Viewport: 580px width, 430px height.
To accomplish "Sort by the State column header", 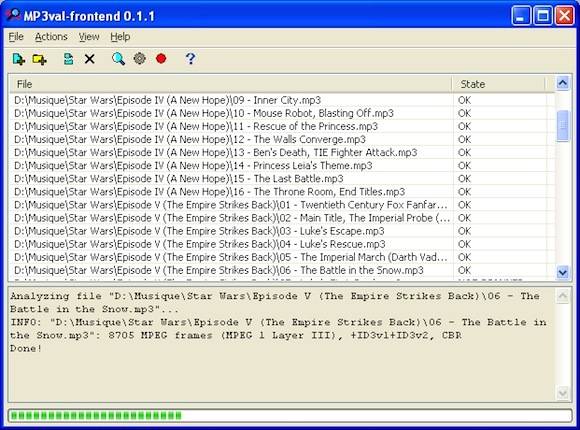I will tap(499, 84).
